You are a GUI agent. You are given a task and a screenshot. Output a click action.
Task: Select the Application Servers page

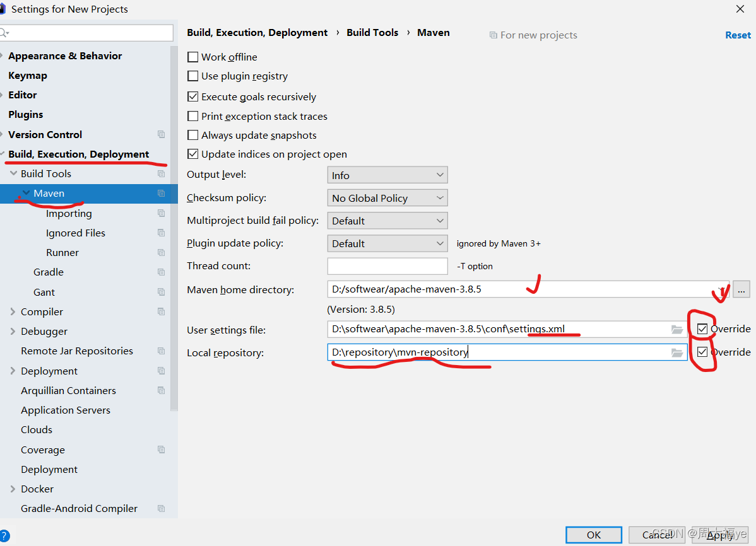coord(66,410)
